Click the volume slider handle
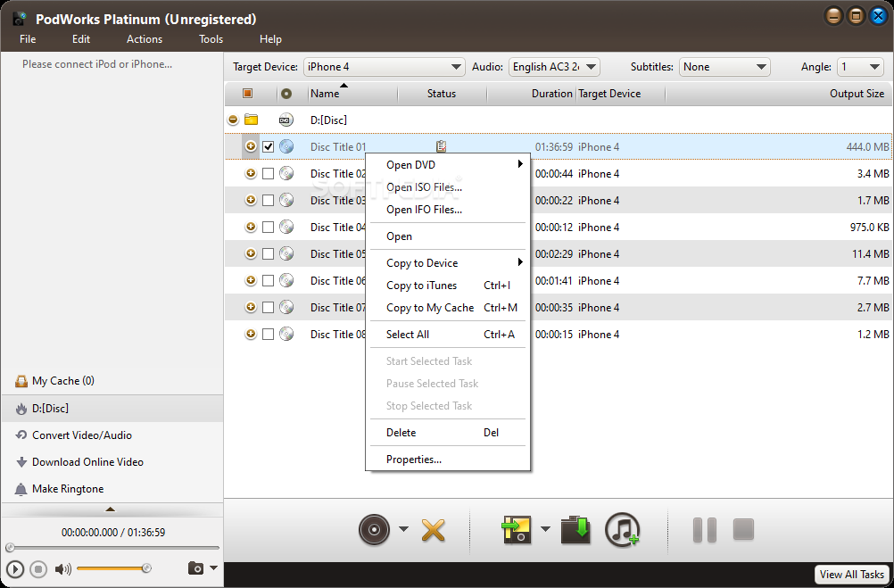Screen dimensions: 894x588 (146, 568)
